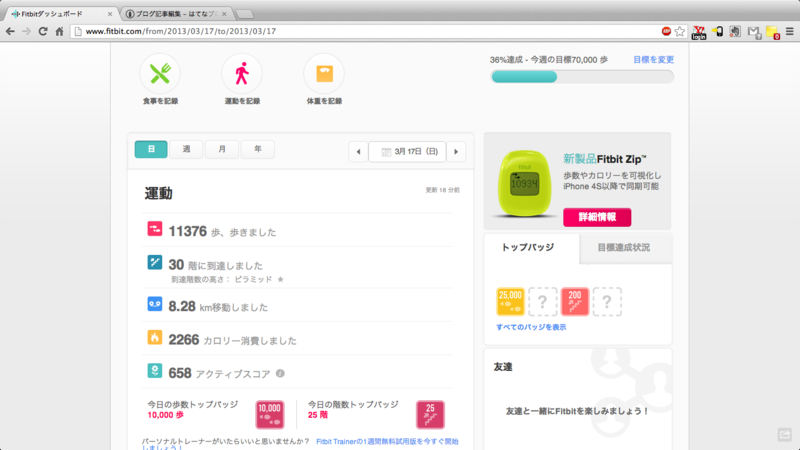
Task: Click the すべてのバッジを表示 link
Action: tap(531, 327)
